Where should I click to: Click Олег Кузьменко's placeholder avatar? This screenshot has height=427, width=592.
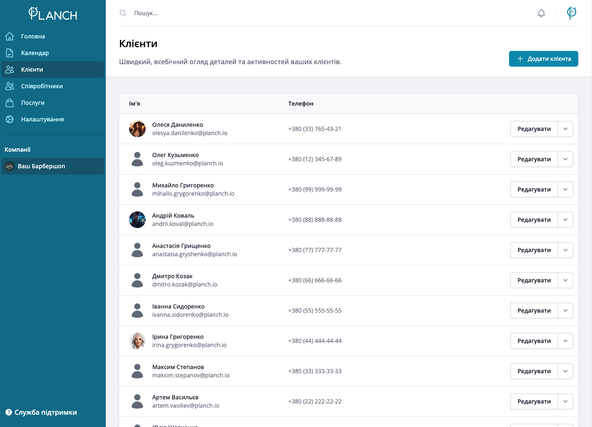(x=137, y=159)
